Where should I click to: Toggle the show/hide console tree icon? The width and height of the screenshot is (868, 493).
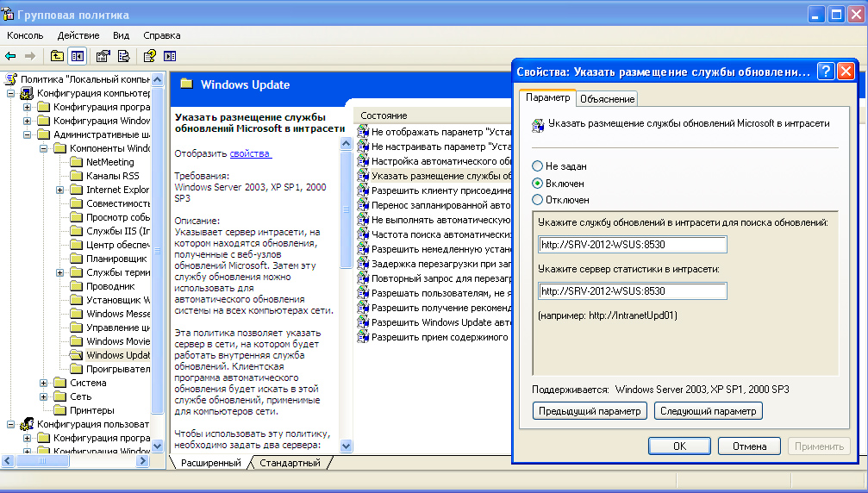tap(78, 56)
